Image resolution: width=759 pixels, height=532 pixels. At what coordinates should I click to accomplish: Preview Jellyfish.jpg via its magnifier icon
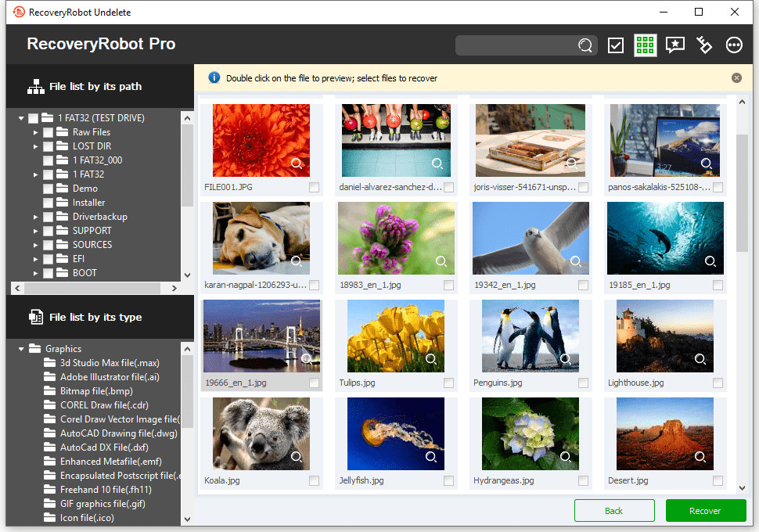(431, 457)
